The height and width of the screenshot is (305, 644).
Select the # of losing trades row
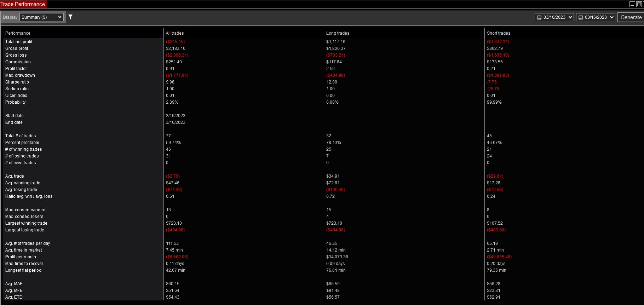coord(22,156)
